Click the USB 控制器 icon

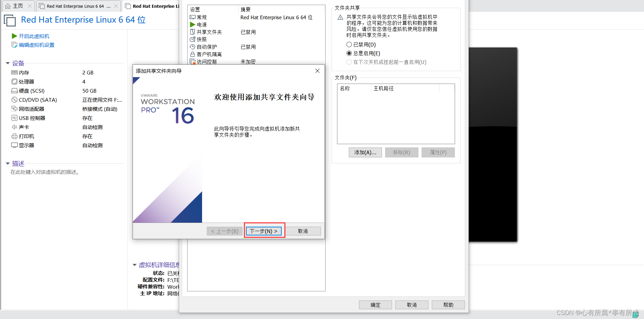pos(15,118)
